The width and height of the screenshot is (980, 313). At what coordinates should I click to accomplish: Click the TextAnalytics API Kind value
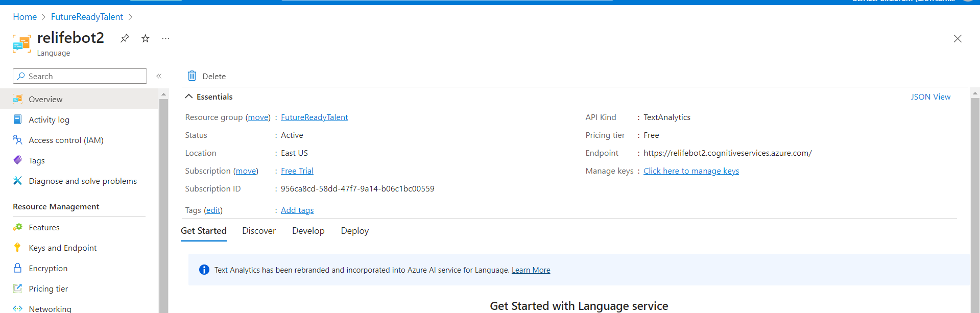coord(667,117)
